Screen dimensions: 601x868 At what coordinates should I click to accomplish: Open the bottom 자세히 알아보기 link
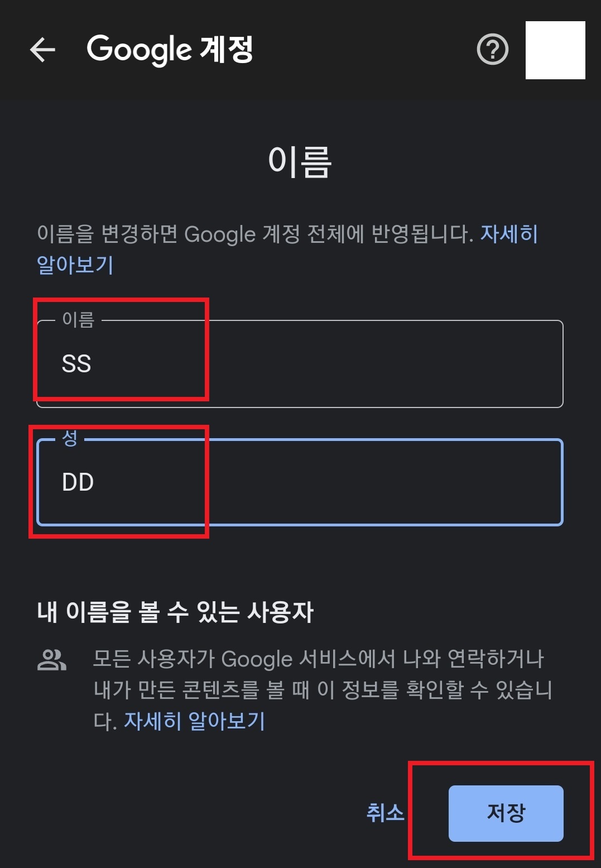coord(194,721)
